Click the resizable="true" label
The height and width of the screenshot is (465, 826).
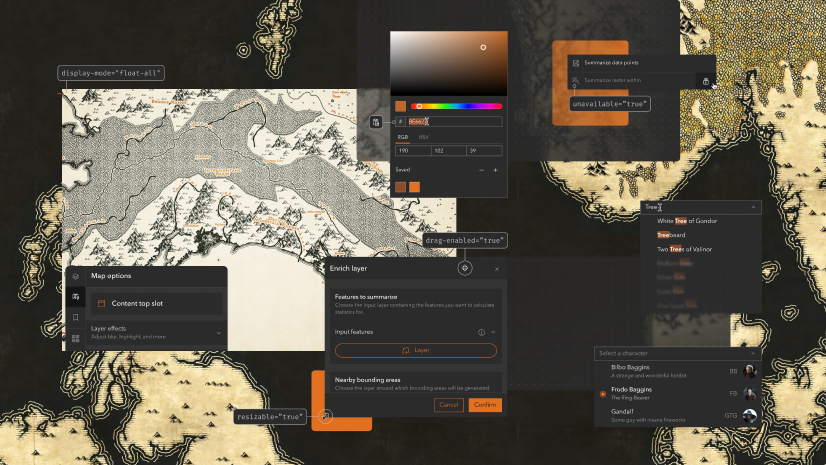(270, 417)
